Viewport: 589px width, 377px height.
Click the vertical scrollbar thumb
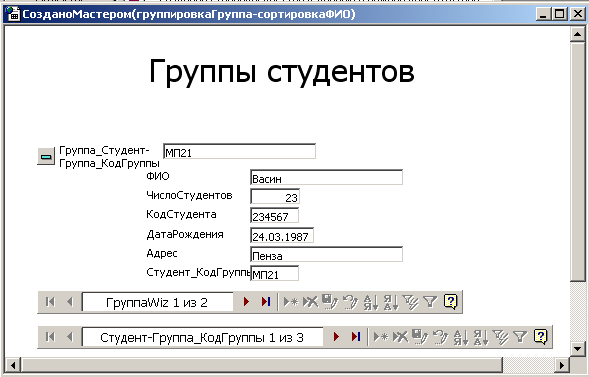tap(577, 161)
